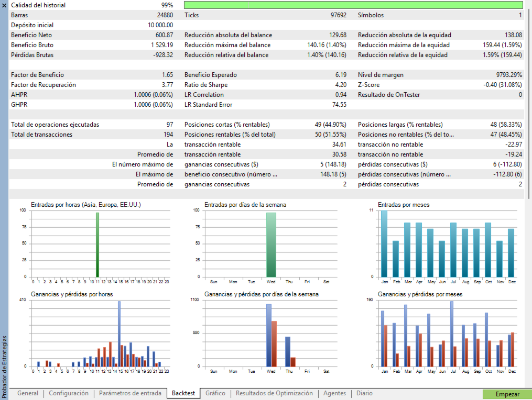
Task: Click the green hour 11 entries bar
Action: pos(97,245)
